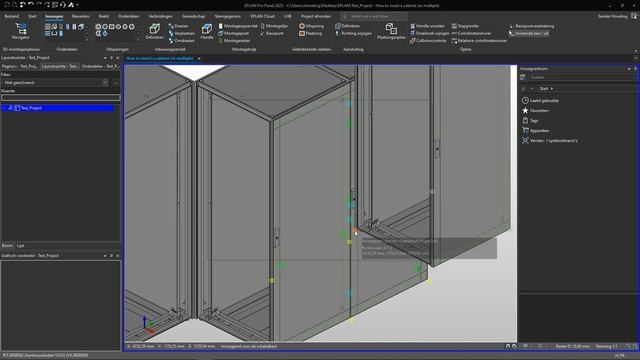
Task: Switch to Pagina's - Test_Project tab
Action: click(20, 66)
